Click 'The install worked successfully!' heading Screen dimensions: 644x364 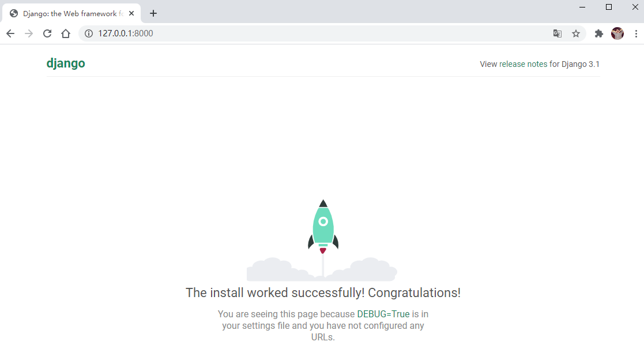(x=323, y=293)
